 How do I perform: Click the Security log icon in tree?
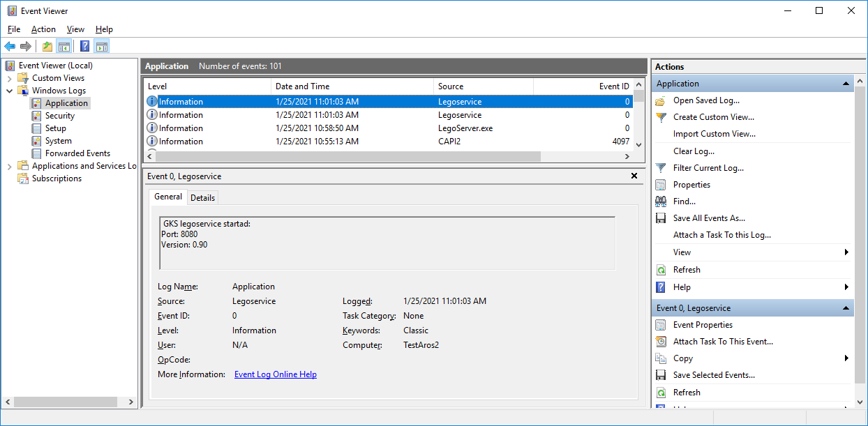pyautogui.click(x=38, y=116)
